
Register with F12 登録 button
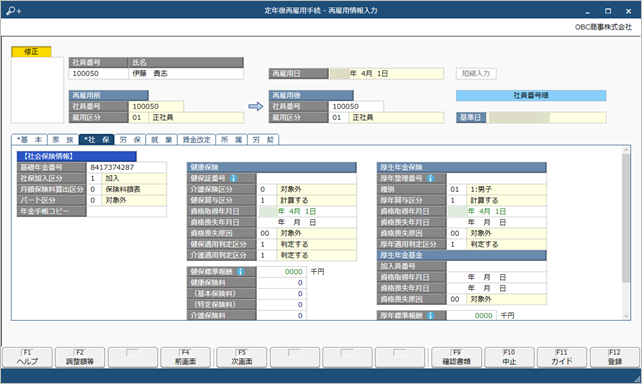(615, 357)
